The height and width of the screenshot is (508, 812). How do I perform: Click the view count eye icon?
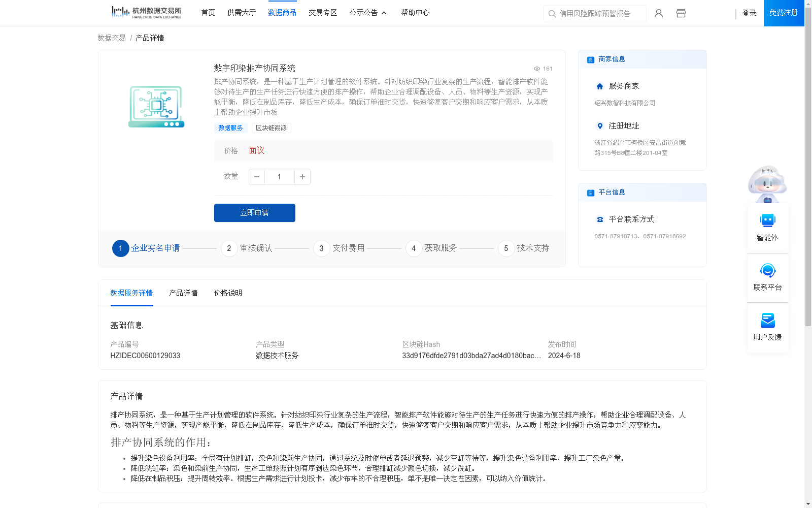(537, 69)
